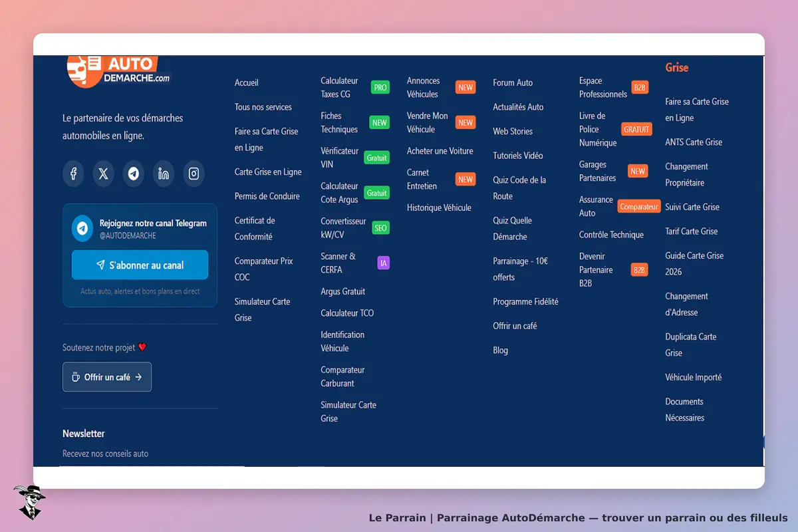
Task: Click the AutoDémarche.com logo
Action: (120, 72)
